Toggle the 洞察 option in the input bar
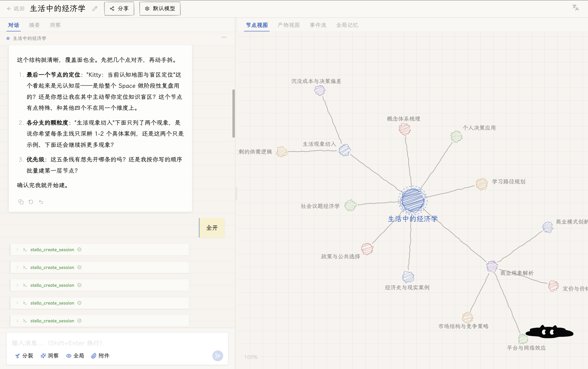The height and width of the screenshot is (369, 588). pyautogui.click(x=50, y=356)
